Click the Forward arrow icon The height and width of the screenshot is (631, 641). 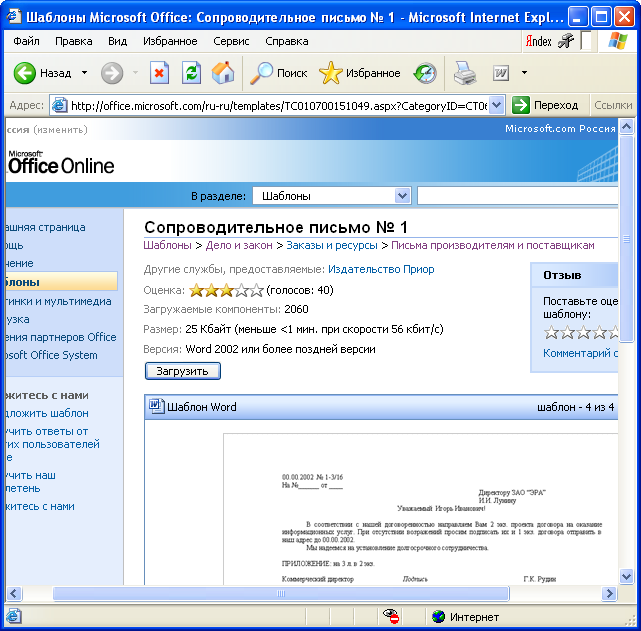click(x=112, y=73)
